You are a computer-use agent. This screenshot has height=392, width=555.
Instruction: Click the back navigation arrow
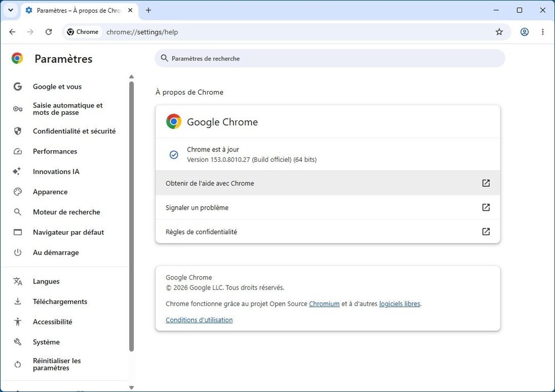pos(12,32)
